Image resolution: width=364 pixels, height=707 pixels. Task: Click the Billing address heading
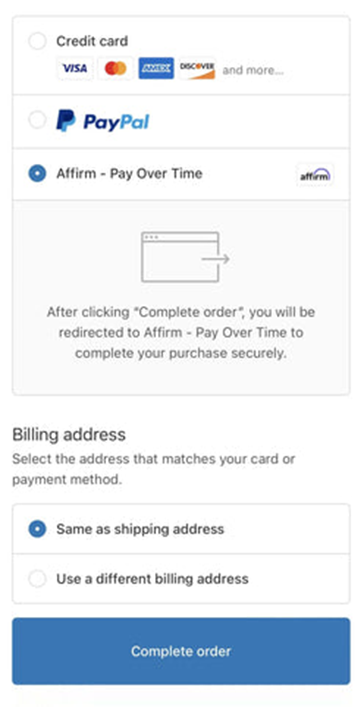[x=69, y=435]
